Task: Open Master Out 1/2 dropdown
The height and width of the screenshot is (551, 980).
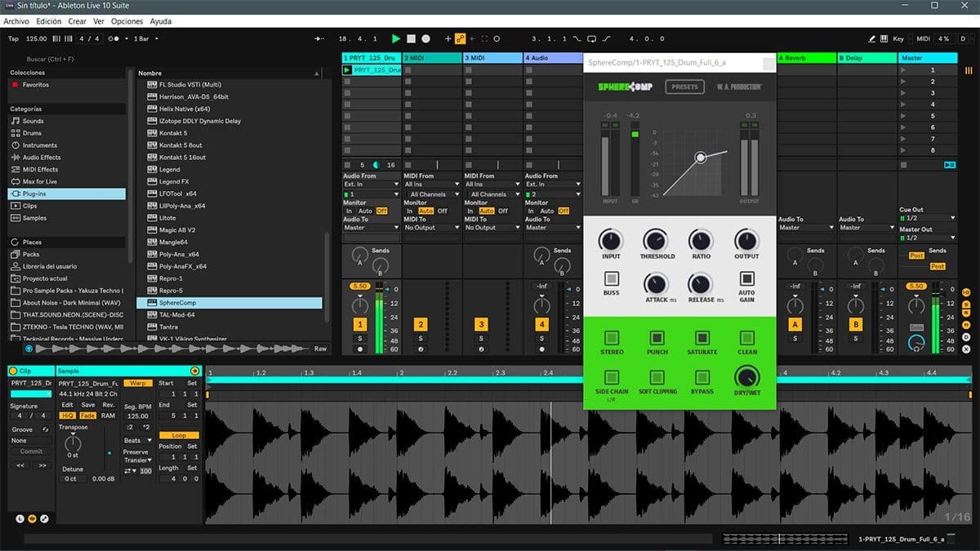Action: 927,238
